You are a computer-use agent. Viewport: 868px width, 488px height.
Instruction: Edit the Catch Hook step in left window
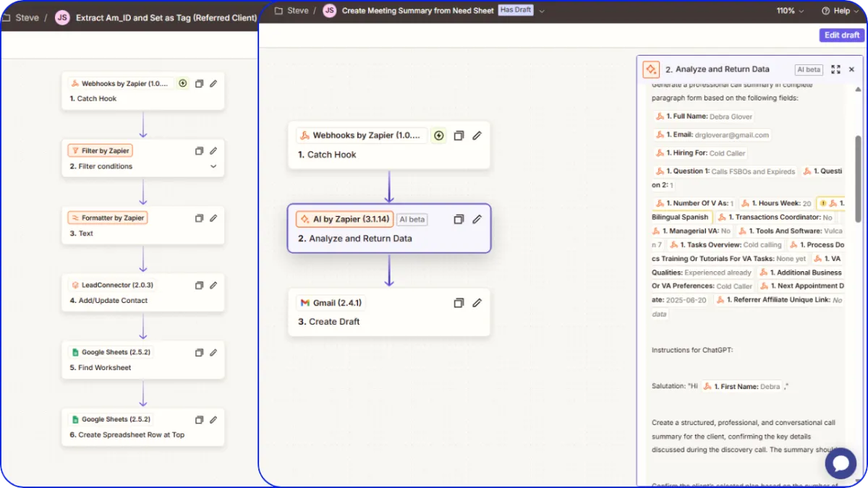[213, 83]
